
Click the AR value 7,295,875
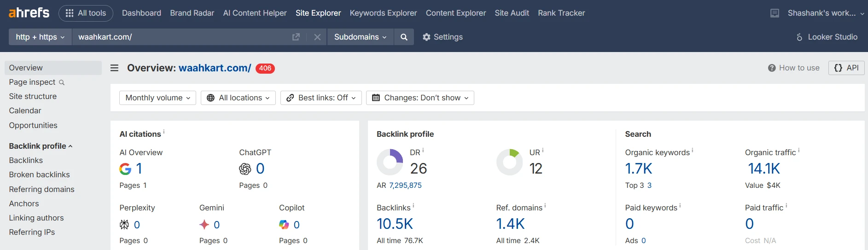click(405, 185)
